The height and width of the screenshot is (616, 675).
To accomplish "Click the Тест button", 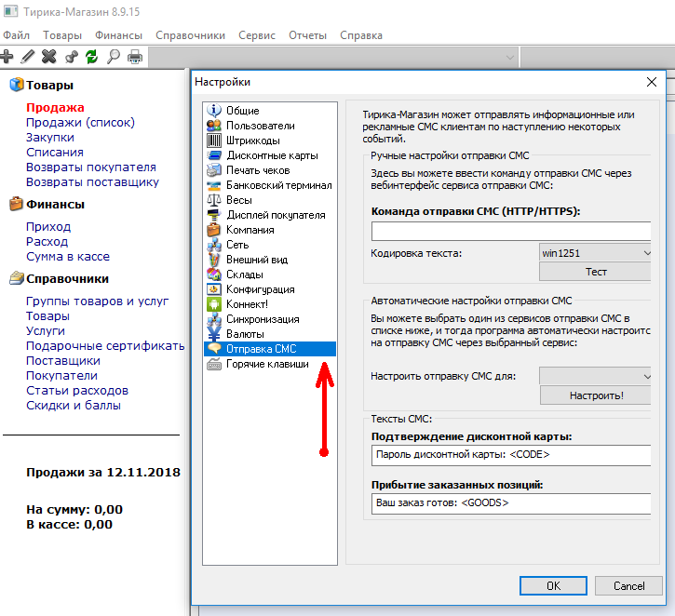I will (x=595, y=272).
